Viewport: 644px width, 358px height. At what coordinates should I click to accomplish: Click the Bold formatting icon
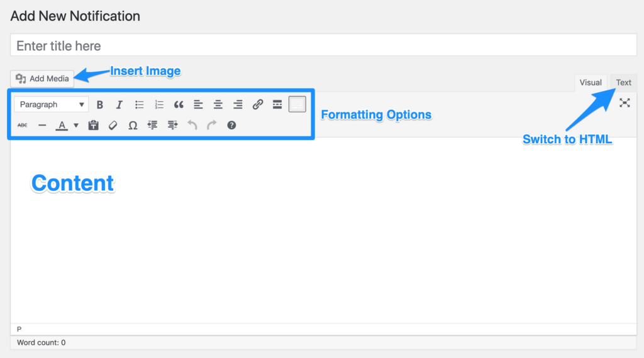(99, 105)
